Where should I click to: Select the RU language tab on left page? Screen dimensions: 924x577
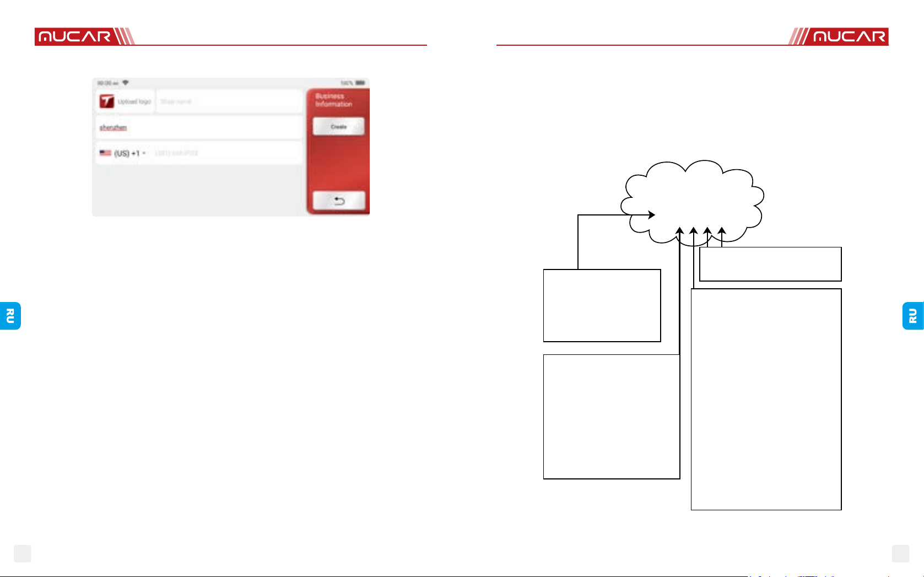point(10,316)
